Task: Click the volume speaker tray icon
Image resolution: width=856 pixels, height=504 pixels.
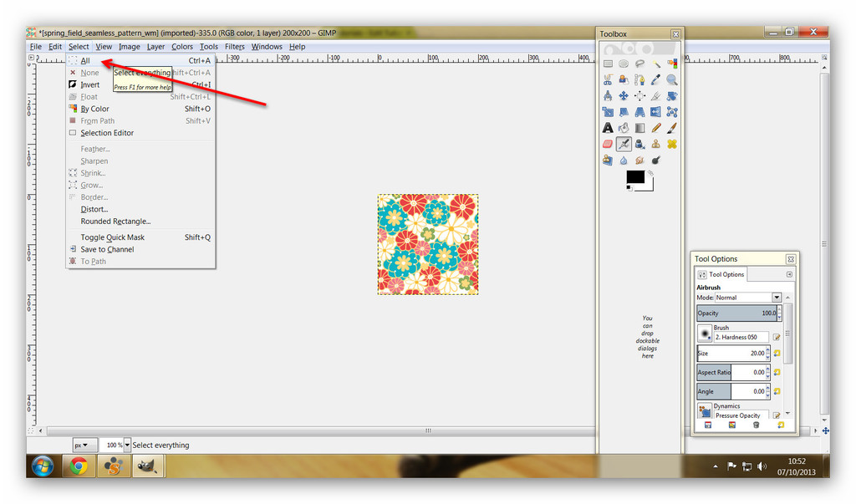Action: tap(762, 466)
